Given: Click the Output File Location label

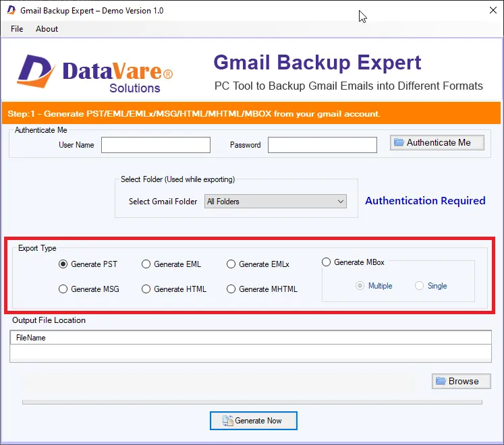Looking at the screenshot, I should pos(49,320).
